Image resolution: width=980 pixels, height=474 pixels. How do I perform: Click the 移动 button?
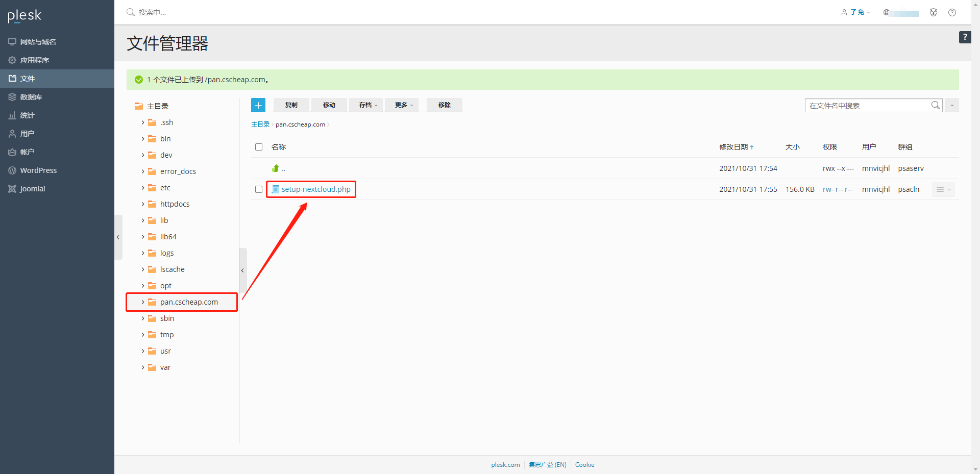pos(329,105)
